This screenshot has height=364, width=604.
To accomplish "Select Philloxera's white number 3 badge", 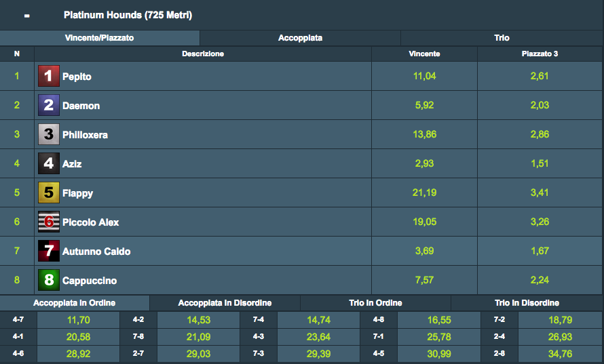I will (49, 134).
